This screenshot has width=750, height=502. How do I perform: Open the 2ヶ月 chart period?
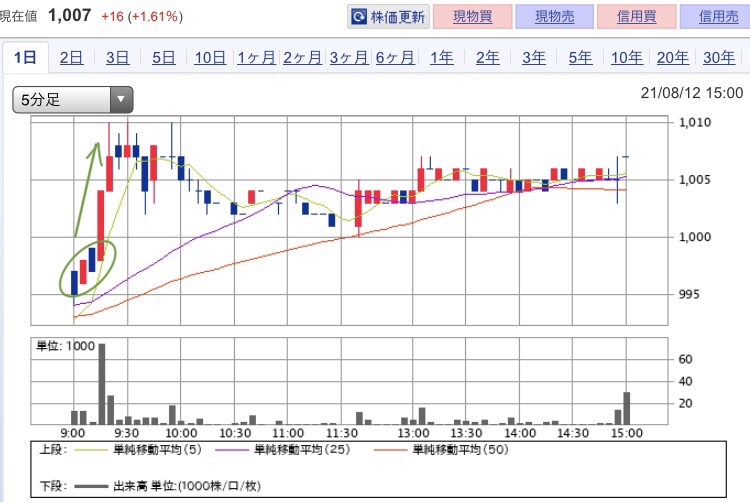point(302,58)
